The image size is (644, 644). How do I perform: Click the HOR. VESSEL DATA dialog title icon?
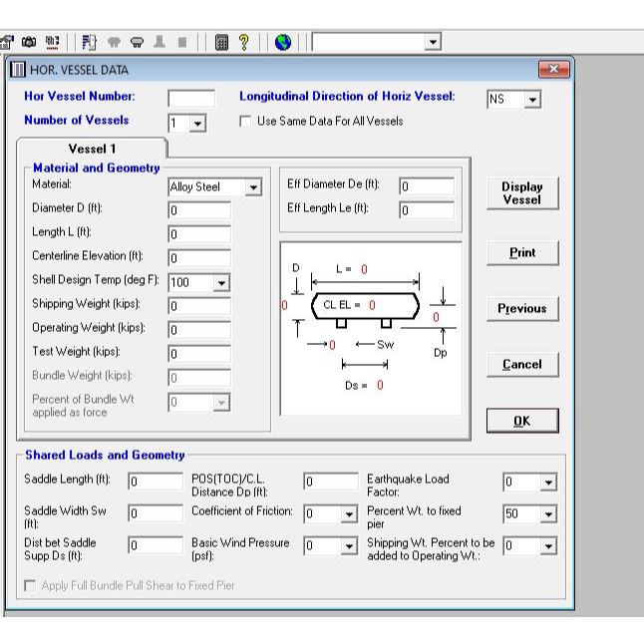(x=16, y=69)
